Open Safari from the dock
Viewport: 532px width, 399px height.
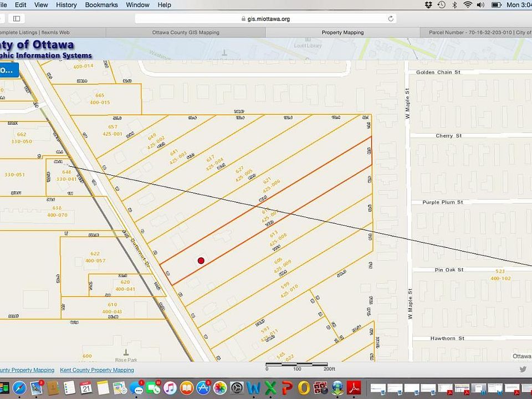tap(20, 388)
